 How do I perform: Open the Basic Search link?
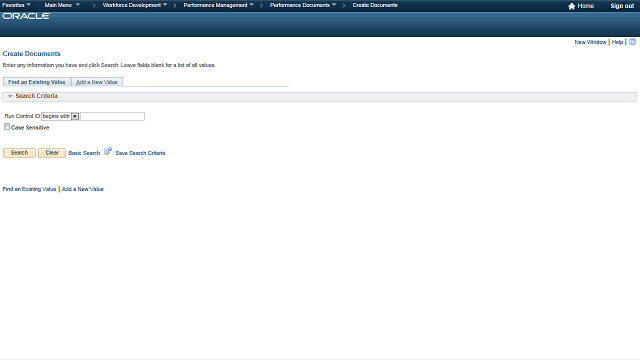(84, 153)
